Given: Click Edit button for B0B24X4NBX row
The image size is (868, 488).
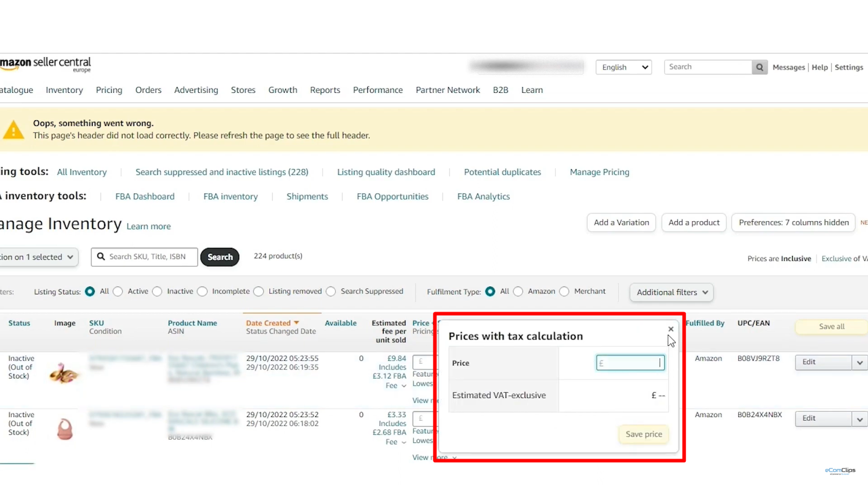Looking at the screenshot, I should [824, 419].
